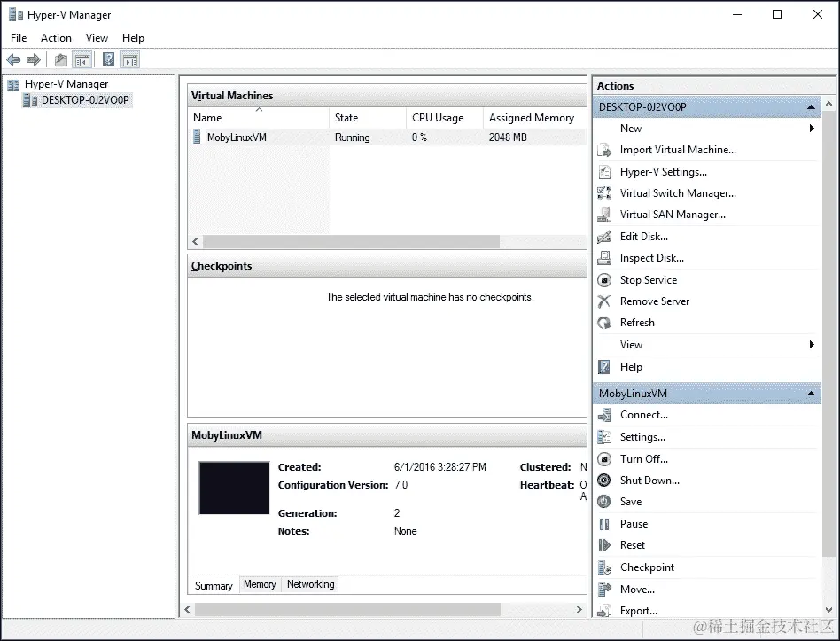The image size is (840, 641).
Task: Click the Shut Down action icon
Action: 604,481
